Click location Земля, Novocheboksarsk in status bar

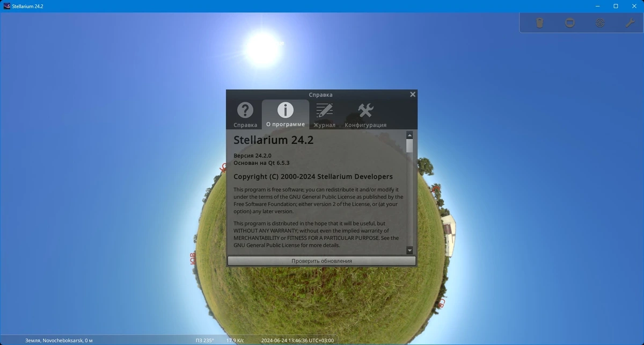pyautogui.click(x=59, y=340)
